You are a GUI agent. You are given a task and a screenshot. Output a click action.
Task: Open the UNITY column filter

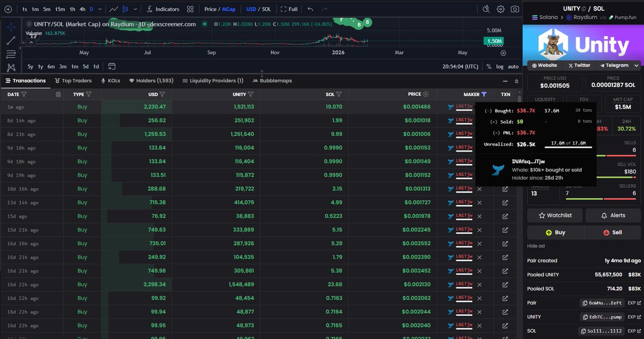point(250,94)
